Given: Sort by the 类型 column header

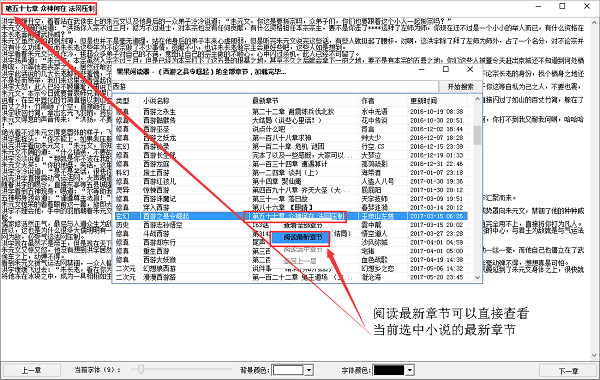Looking at the screenshot, I should coord(127,101).
